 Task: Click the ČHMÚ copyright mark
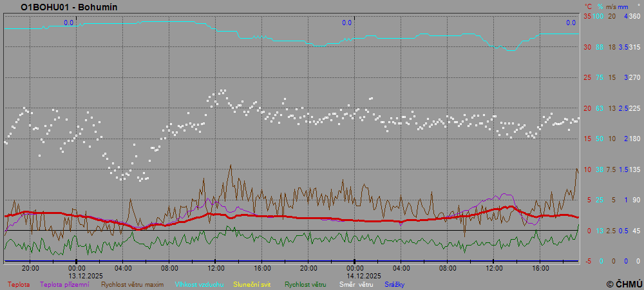pyautogui.click(x=624, y=284)
